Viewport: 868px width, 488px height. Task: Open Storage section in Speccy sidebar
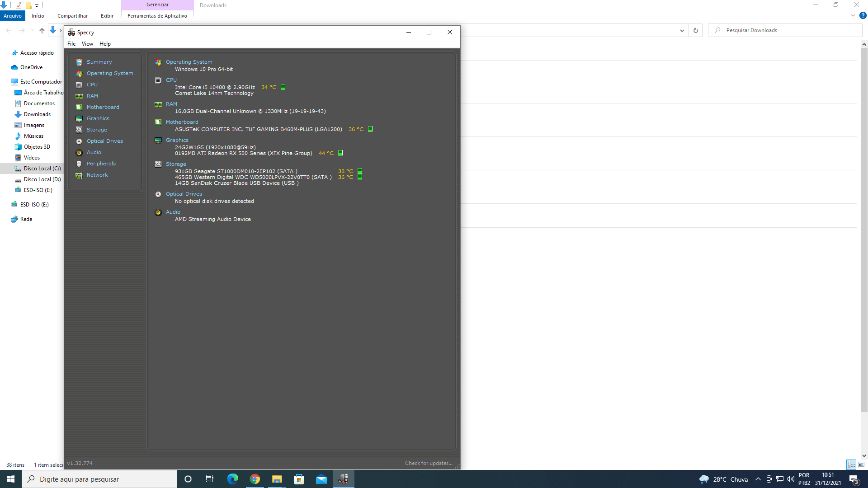coord(97,130)
